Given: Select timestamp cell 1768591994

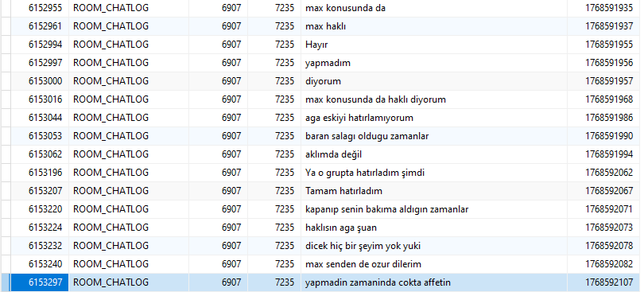Looking at the screenshot, I should coord(603,154).
